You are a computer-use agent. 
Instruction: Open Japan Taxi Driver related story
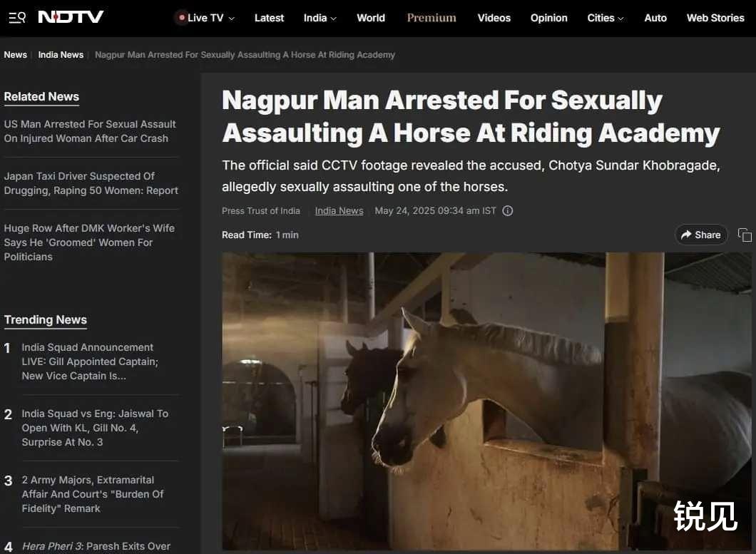91,183
